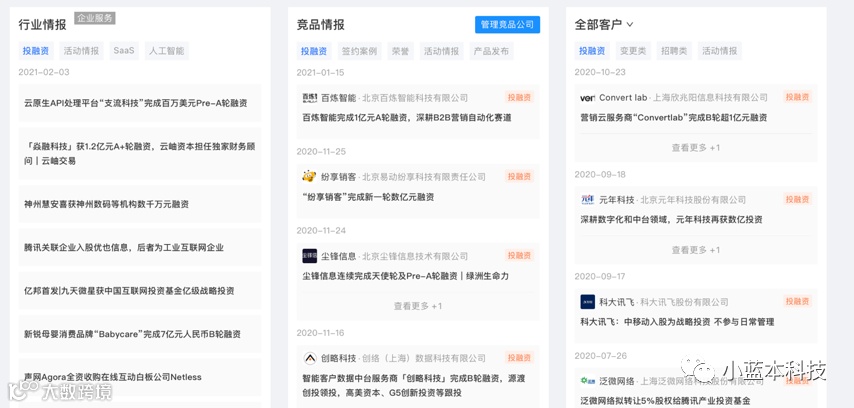
Task: Expand 查看更多 +1 under Convert lab
Action: click(696, 148)
